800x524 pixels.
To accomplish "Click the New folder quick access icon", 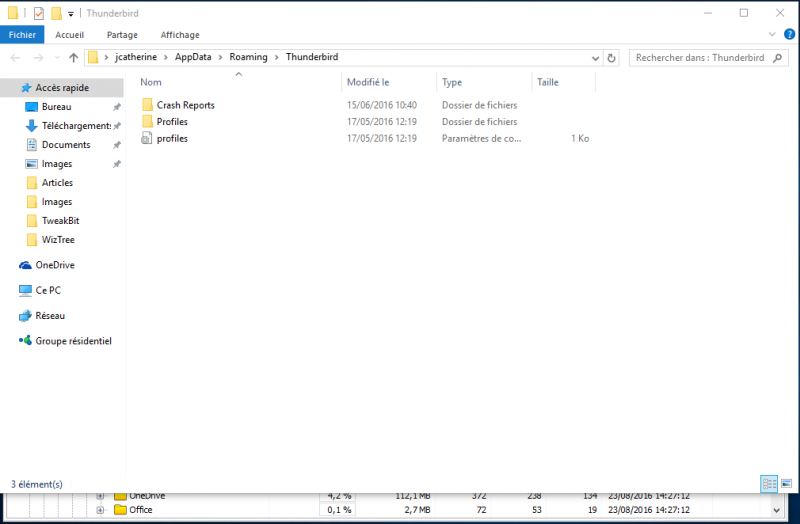I will tap(56, 13).
